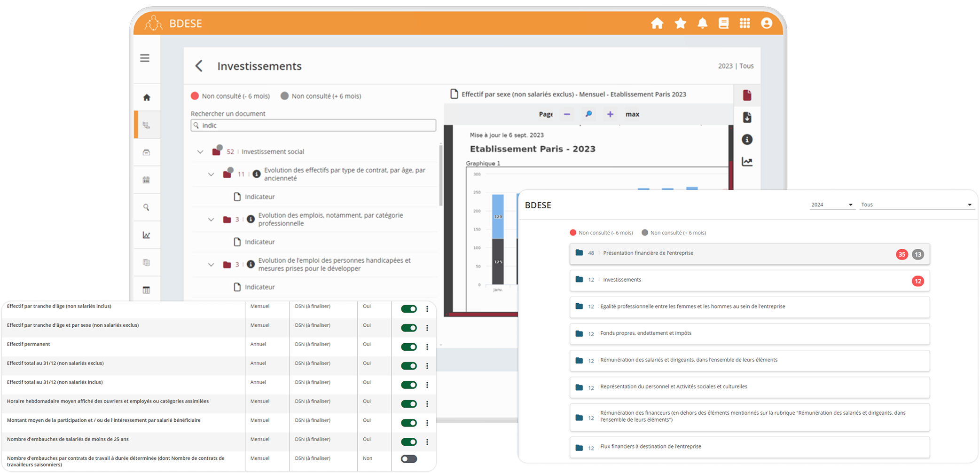Toggle off Effectif par tranche d'âge (non salariés inclus)
This screenshot has height=473, width=980.
408,309
